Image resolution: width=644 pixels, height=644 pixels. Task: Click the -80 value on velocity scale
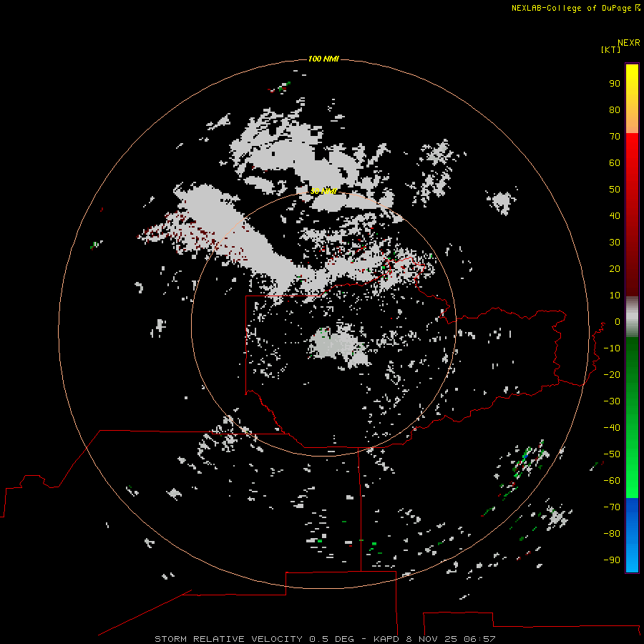point(612,534)
